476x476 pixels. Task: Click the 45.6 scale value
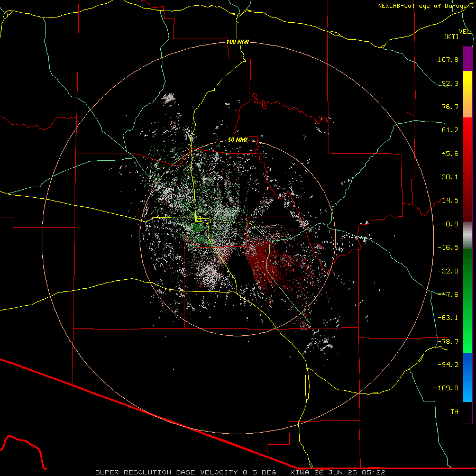pyautogui.click(x=450, y=153)
